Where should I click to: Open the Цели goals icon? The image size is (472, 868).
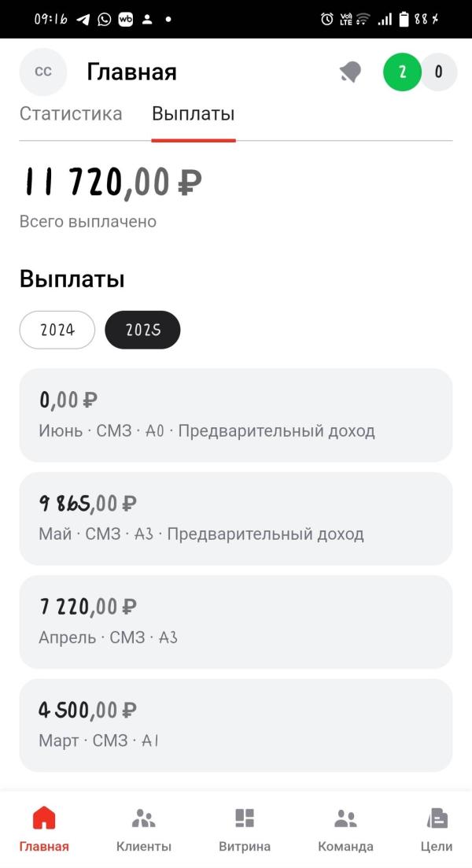(437, 818)
